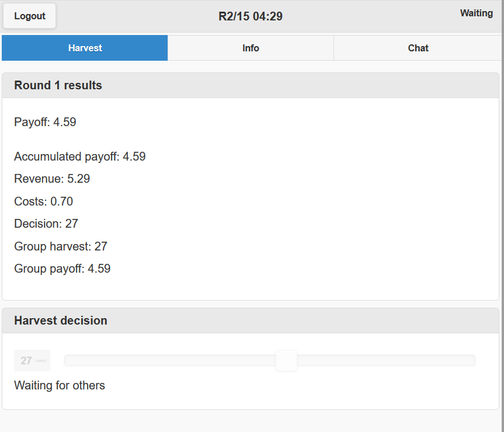This screenshot has height=432, width=504.
Task: Select the Payoff: 4.59 line
Action: (45, 122)
